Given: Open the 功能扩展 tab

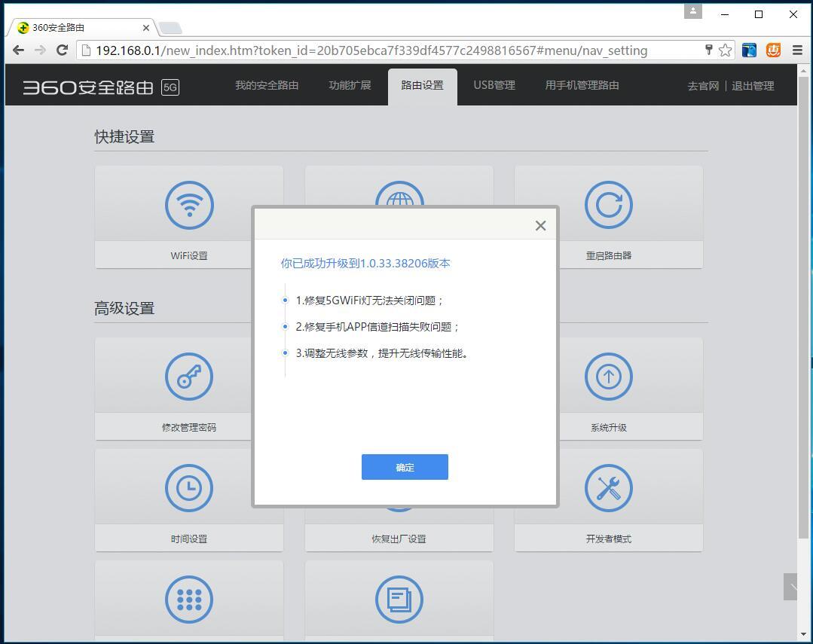Looking at the screenshot, I should coord(350,85).
